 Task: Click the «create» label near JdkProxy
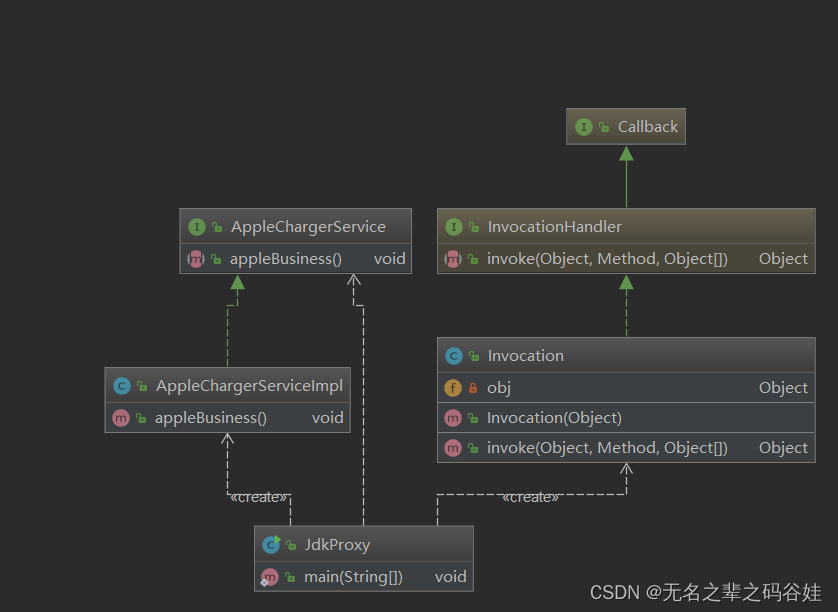258,497
